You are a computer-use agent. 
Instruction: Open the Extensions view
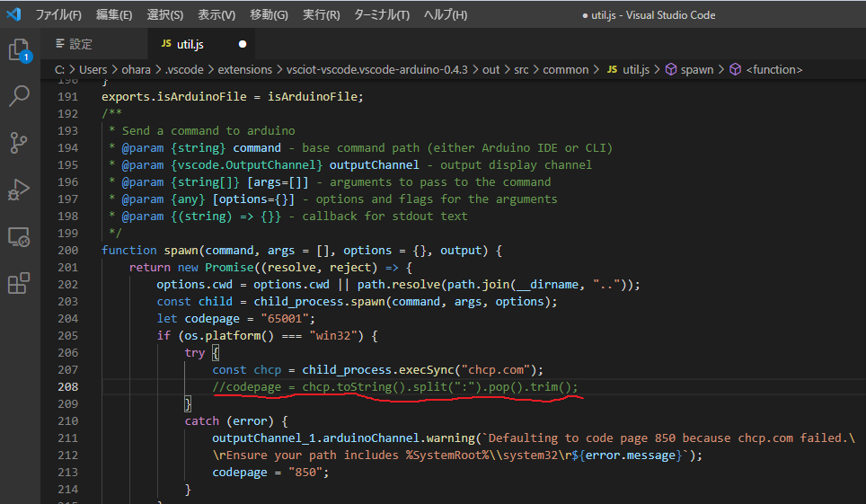[x=19, y=283]
